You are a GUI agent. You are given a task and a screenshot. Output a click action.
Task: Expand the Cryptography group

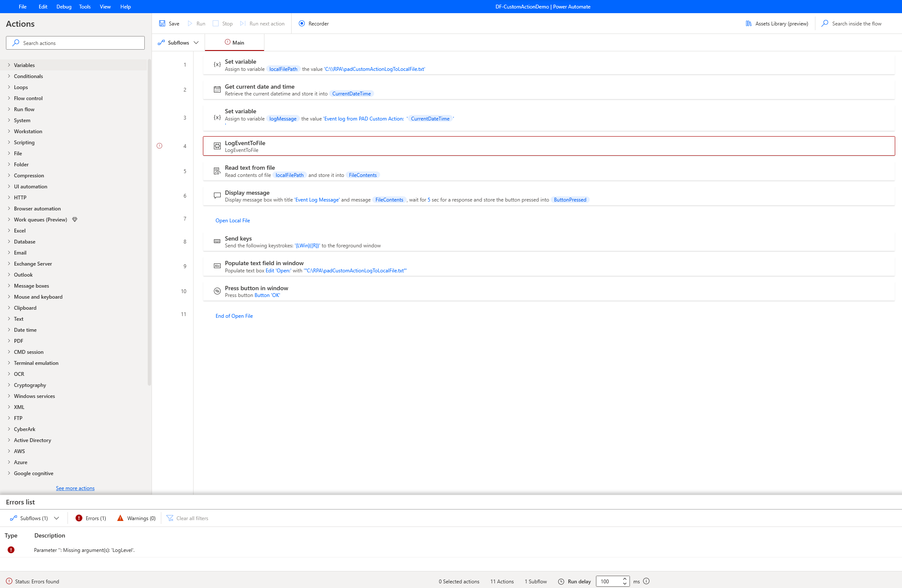[x=9, y=385]
